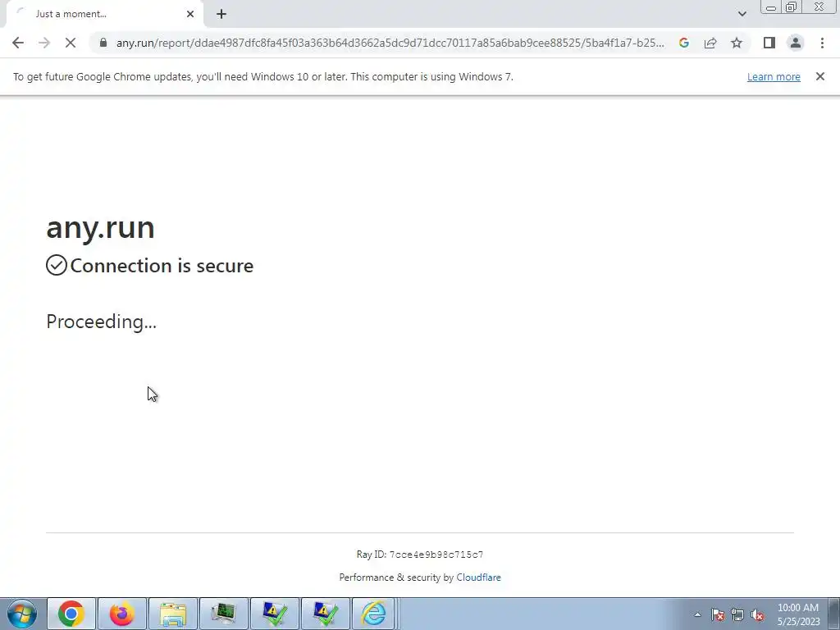840x630 pixels.
Task: Show hidden system tray icons
Action: point(697,615)
